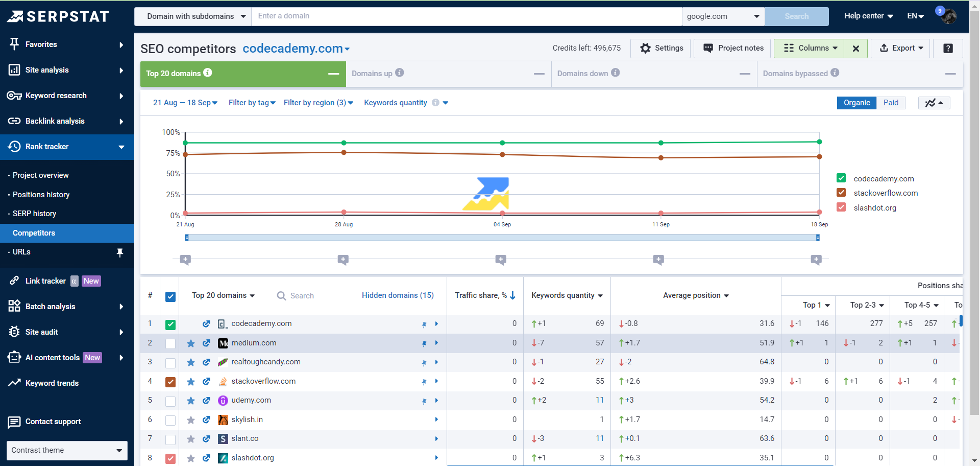Toggle slashdot.org in the chart legend
The image size is (980, 466).
coord(841,207)
